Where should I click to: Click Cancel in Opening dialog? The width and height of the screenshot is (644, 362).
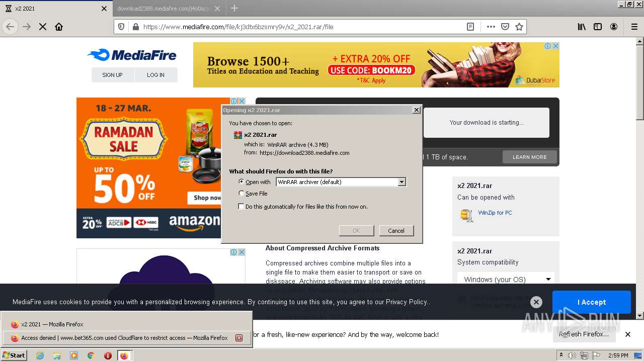coord(396,231)
